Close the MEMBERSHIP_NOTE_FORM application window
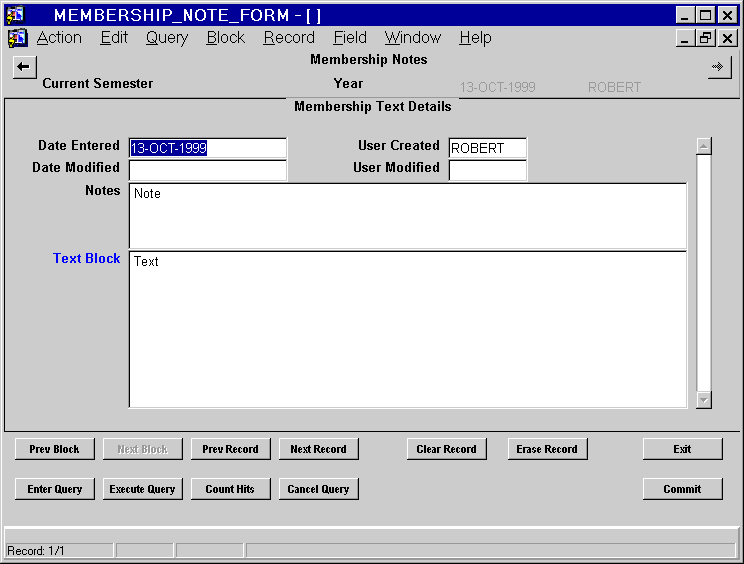744x564 pixels. 727,15
